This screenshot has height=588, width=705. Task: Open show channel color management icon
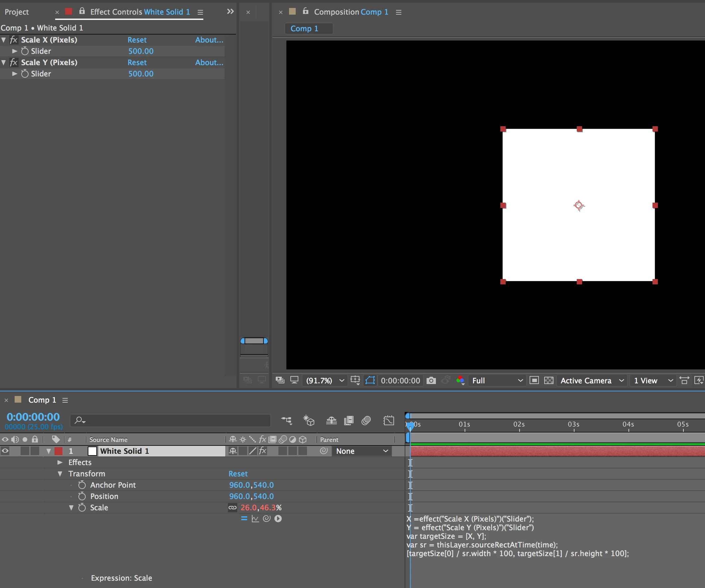pyautogui.click(x=460, y=380)
